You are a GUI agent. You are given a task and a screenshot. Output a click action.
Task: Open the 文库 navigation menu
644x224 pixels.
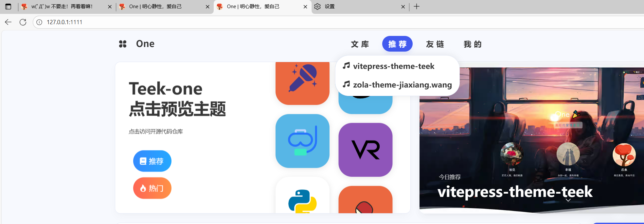(x=360, y=44)
